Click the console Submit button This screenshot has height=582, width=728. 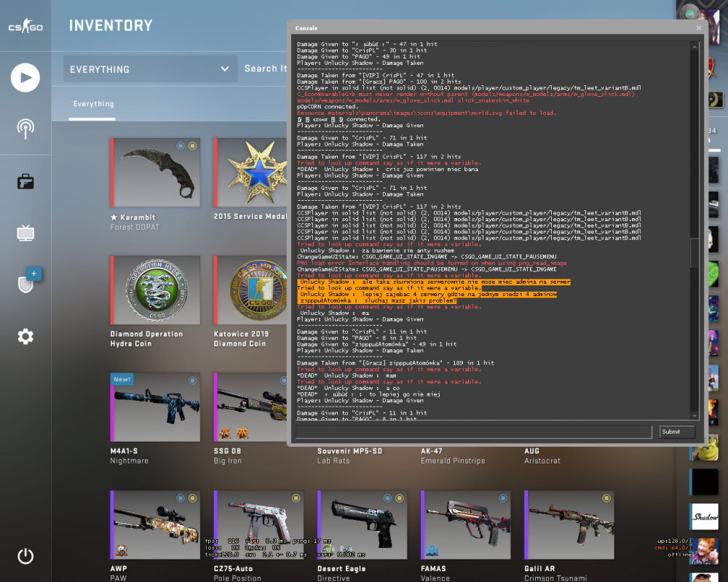[x=677, y=431]
